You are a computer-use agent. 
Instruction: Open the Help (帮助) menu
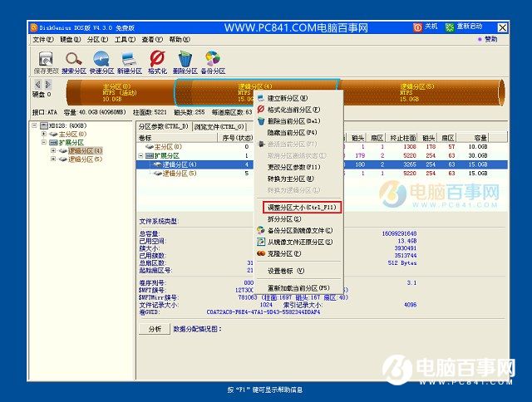(180, 40)
